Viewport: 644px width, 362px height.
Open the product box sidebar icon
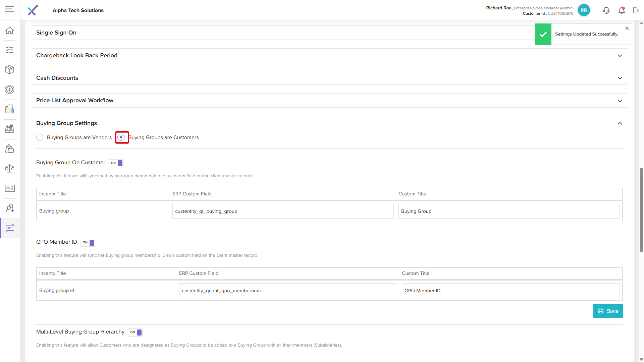click(x=10, y=69)
